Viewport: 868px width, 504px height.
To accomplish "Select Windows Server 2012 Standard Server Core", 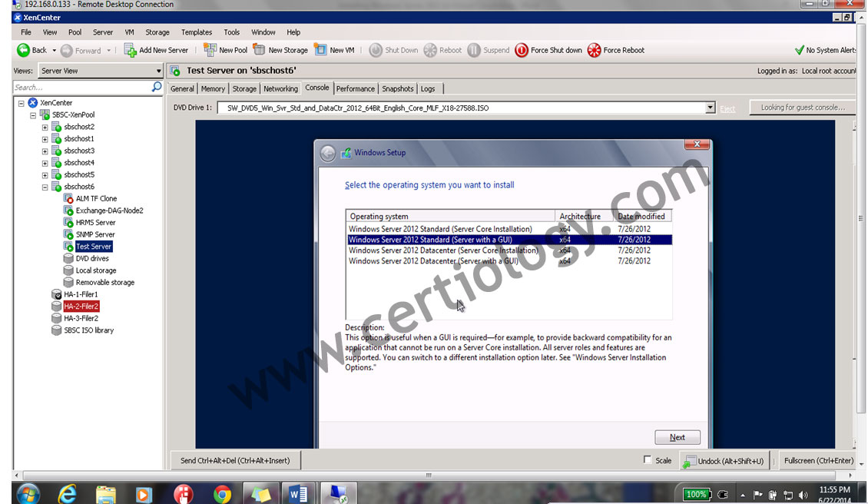I will tap(509, 229).
